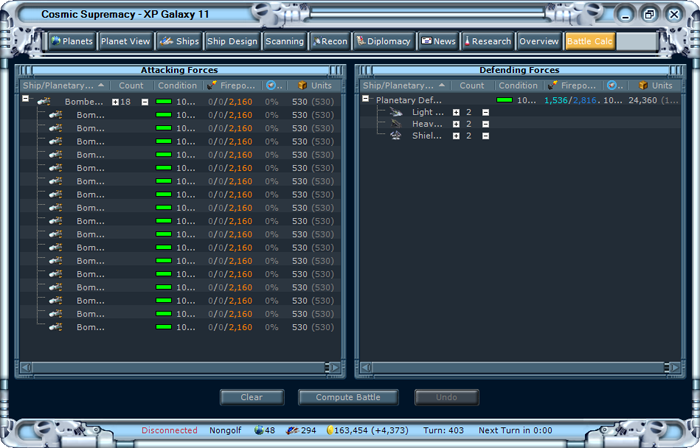
Task: Click the planet count icon in status bar
Action: [x=259, y=430]
